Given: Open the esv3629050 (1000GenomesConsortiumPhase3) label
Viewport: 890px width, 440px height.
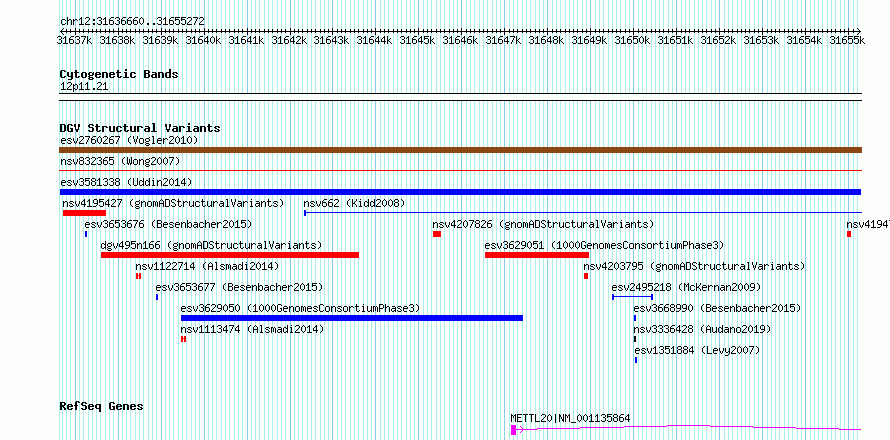Looking at the screenshot, I should (x=300, y=308).
